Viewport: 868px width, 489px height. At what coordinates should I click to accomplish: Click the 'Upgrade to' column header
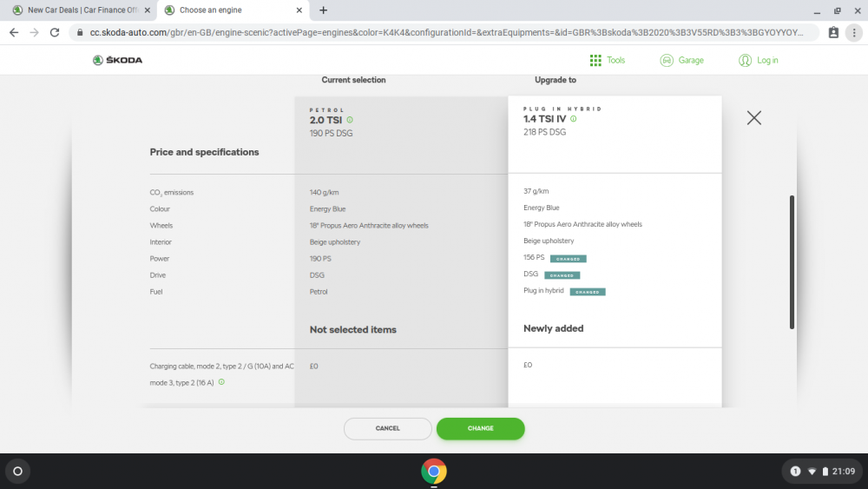(x=556, y=80)
